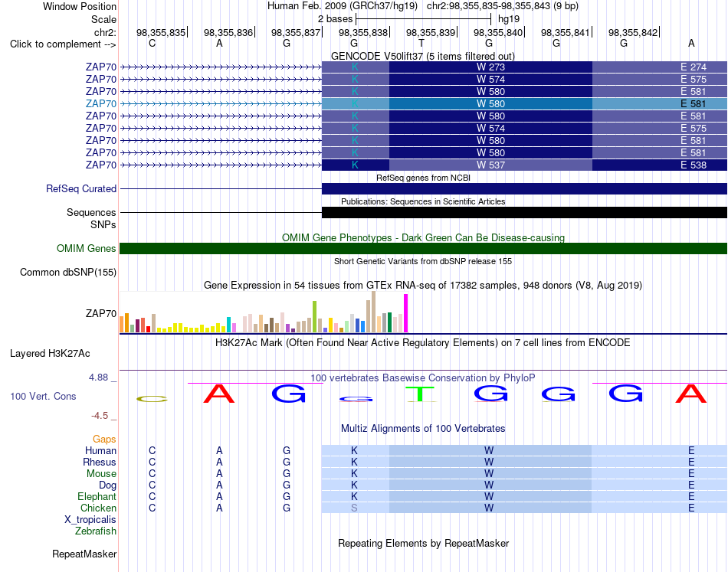This screenshot has height=572, width=728.
Task: Click the green T in the conservation logo
Action: pyautogui.click(x=420, y=394)
